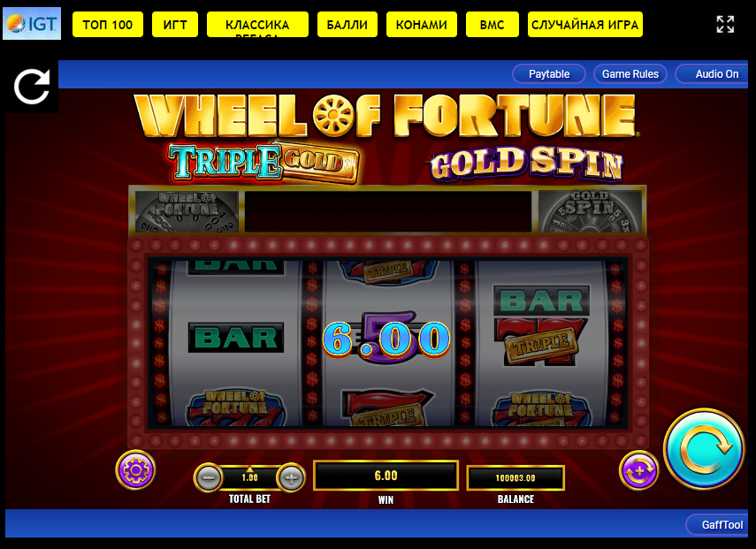Open the purple gear settings icon
The width and height of the screenshot is (756, 549).
(135, 469)
